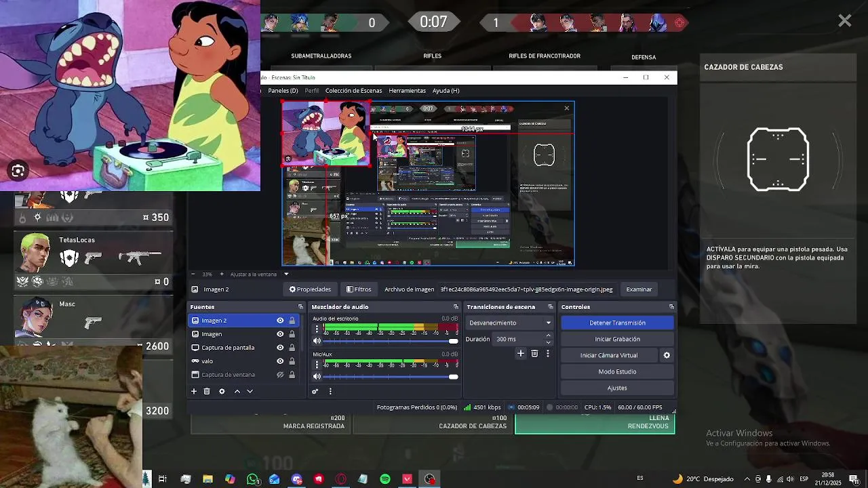868x488 pixels.
Task: Increase Duración with the up arrow
Action: 549,335
